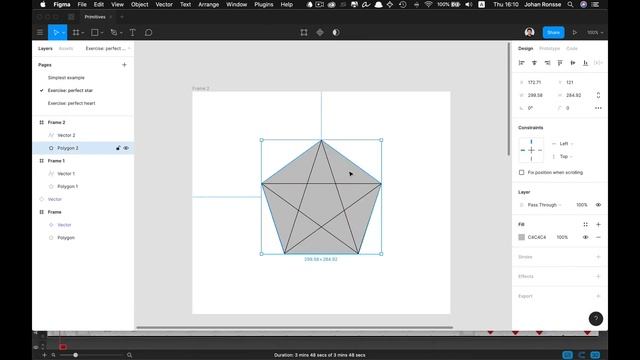Toggle lock on Polygon 2 layer
640x360 pixels.
point(118,148)
